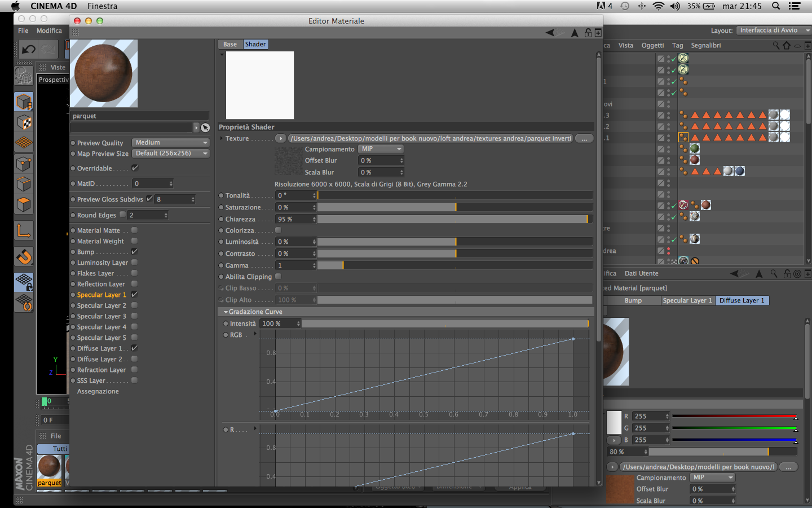This screenshot has height=508, width=812.
Task: Open the Campionamento MIP dropdown
Action: (x=382, y=149)
